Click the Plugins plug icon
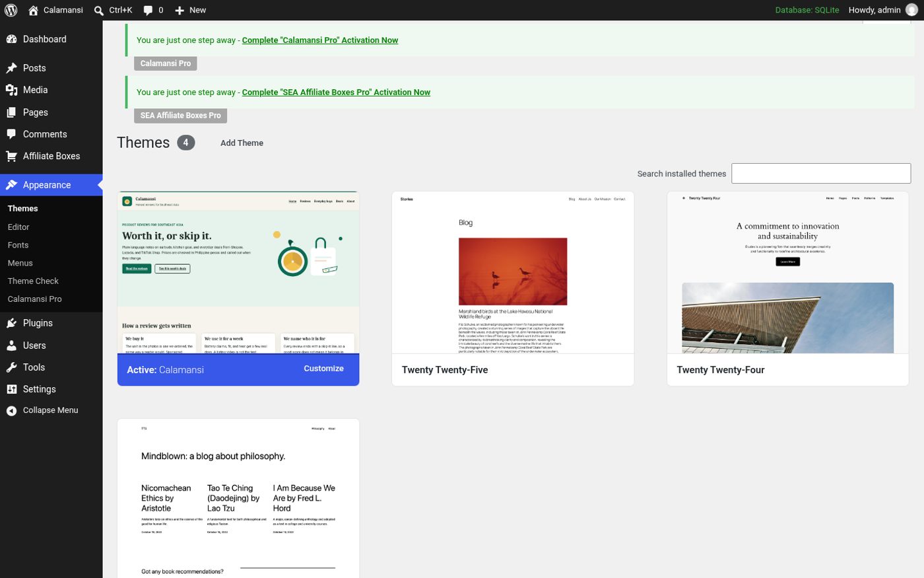 [11, 323]
